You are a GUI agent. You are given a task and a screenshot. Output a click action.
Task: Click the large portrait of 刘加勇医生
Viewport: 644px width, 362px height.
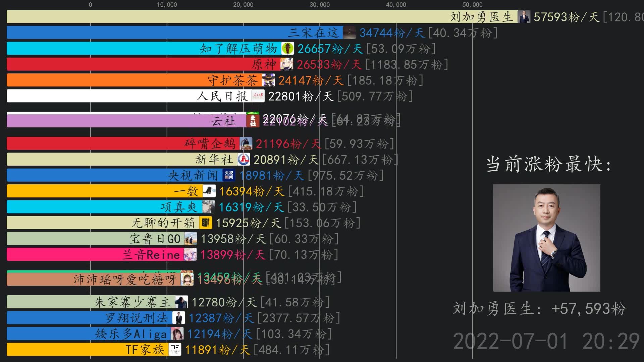click(546, 238)
